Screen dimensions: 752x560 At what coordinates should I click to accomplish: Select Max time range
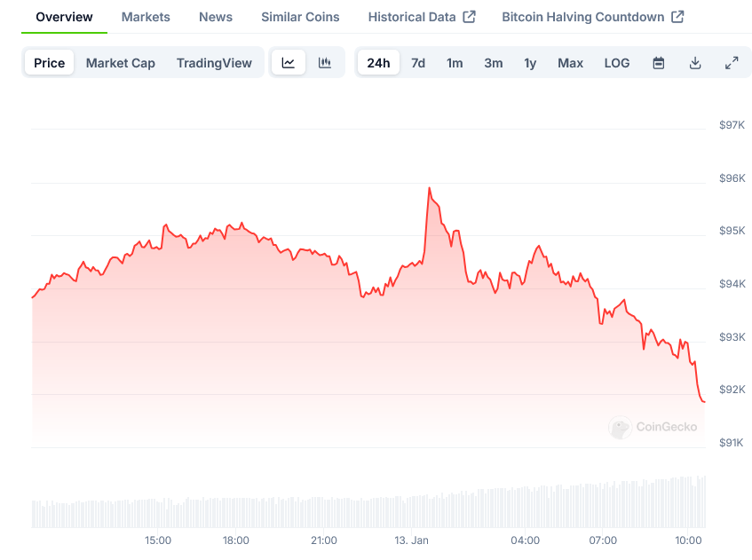(570, 63)
